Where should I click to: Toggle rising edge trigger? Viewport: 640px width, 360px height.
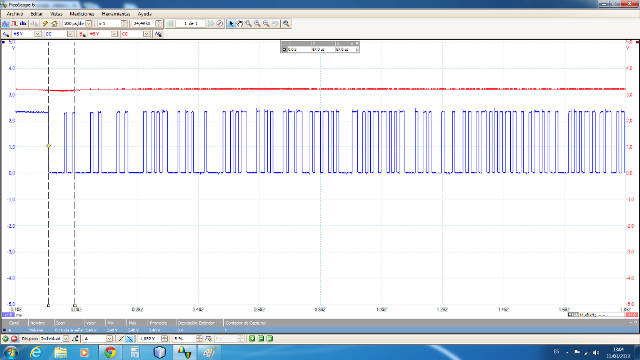point(121,338)
